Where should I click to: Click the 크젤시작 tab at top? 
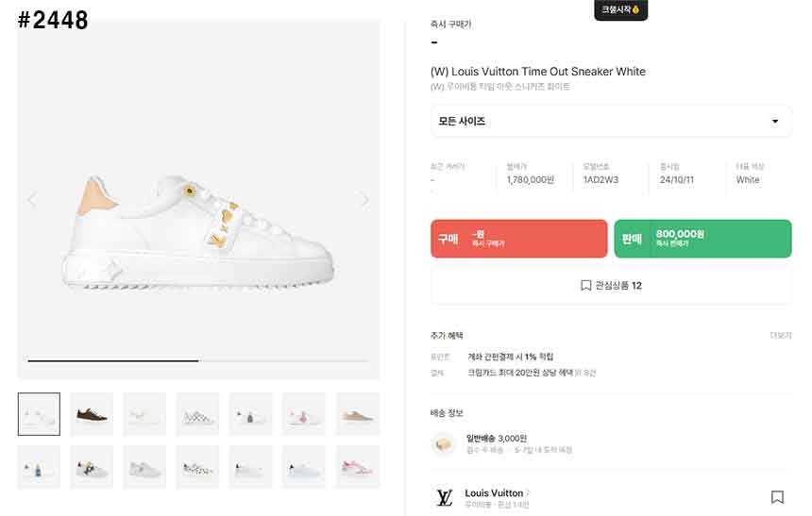(620, 10)
